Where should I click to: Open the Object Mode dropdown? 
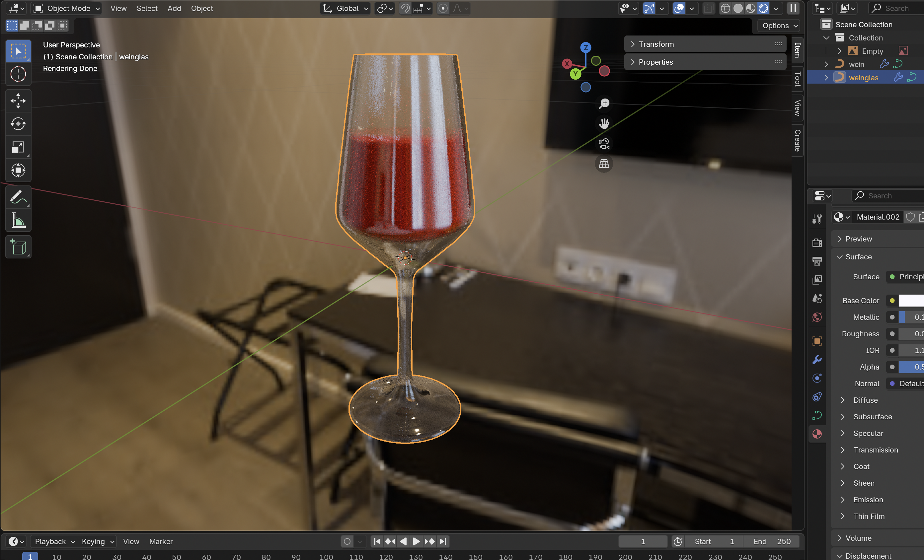pos(67,8)
